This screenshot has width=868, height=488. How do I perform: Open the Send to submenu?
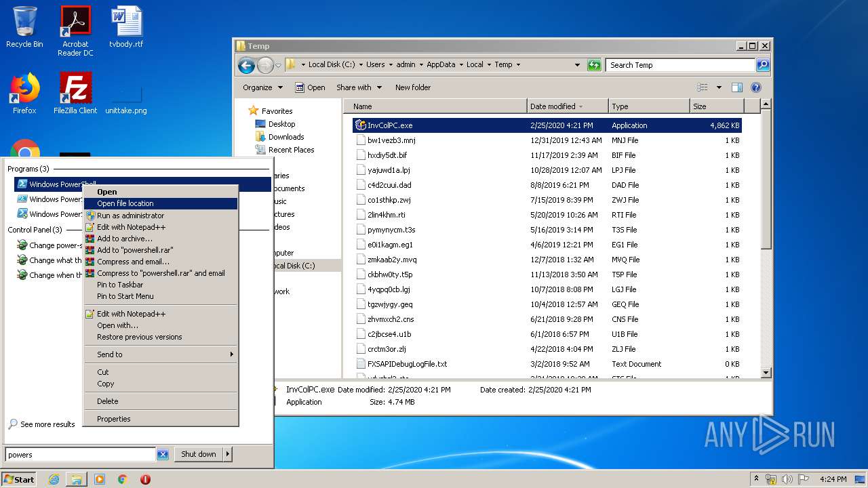tap(161, 354)
